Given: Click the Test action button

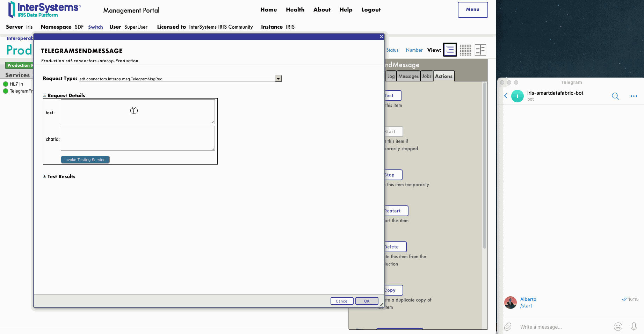Looking at the screenshot, I should 392,95.
